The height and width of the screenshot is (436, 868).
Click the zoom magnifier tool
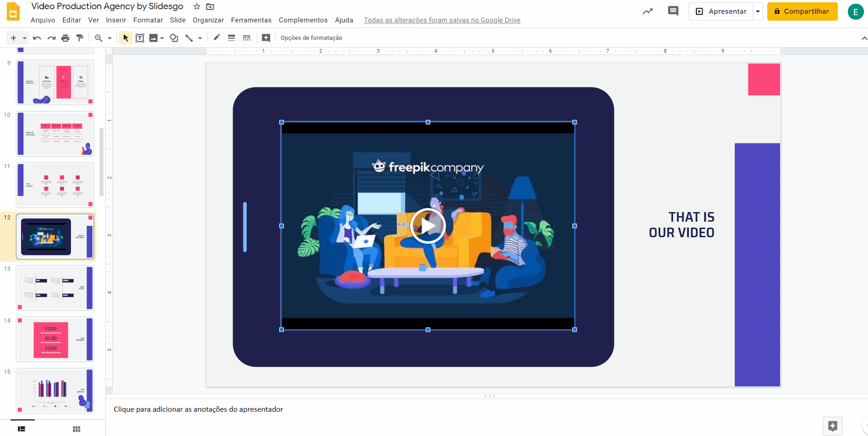[98, 38]
